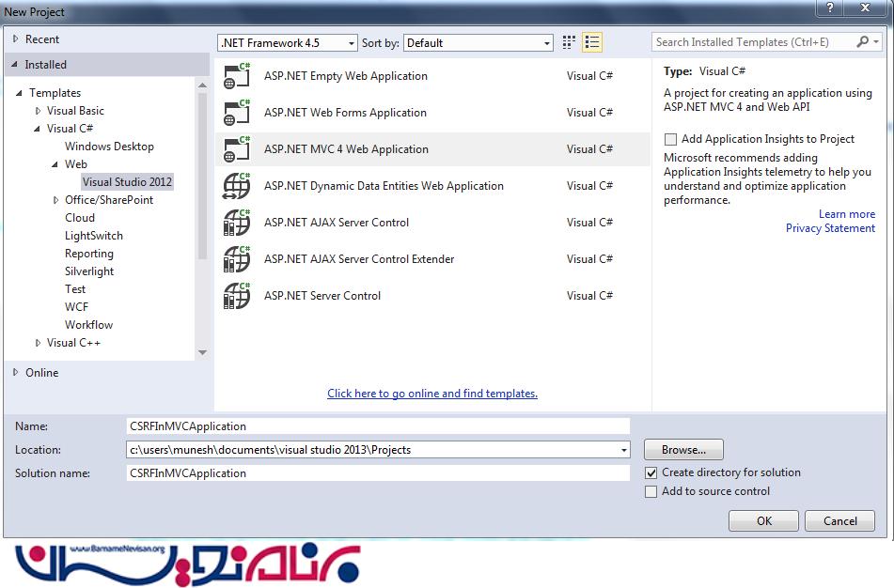The height and width of the screenshot is (588, 894).
Task: Collapse the Templates tree node
Action: 19,93
